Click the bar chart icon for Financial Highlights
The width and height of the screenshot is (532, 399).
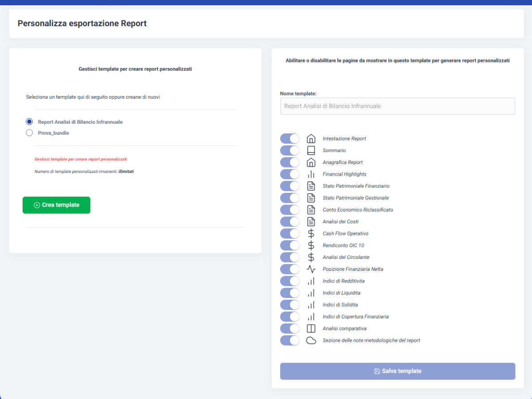311,174
